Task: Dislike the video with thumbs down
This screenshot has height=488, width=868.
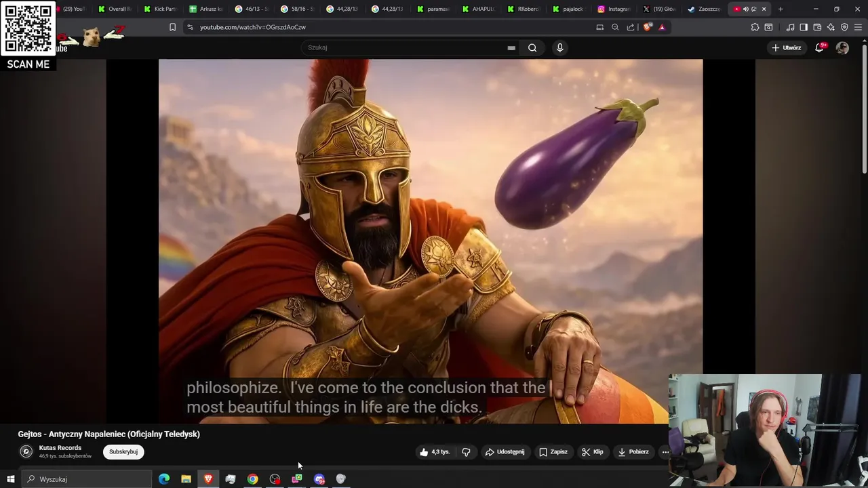Action: (466, 452)
